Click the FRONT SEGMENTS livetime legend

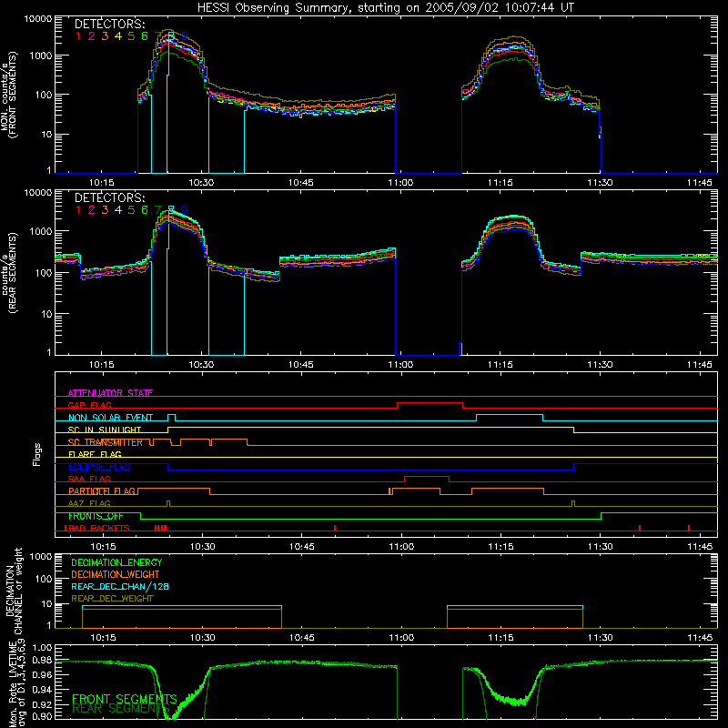[x=125, y=699]
